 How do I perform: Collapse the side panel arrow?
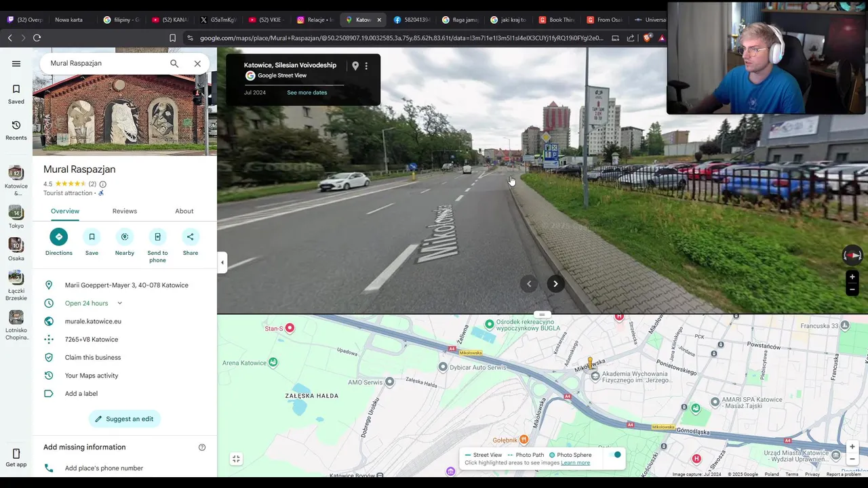coord(222,262)
